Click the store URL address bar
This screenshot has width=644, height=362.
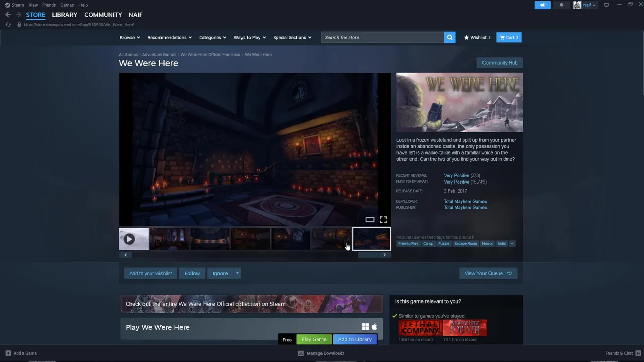78,25
